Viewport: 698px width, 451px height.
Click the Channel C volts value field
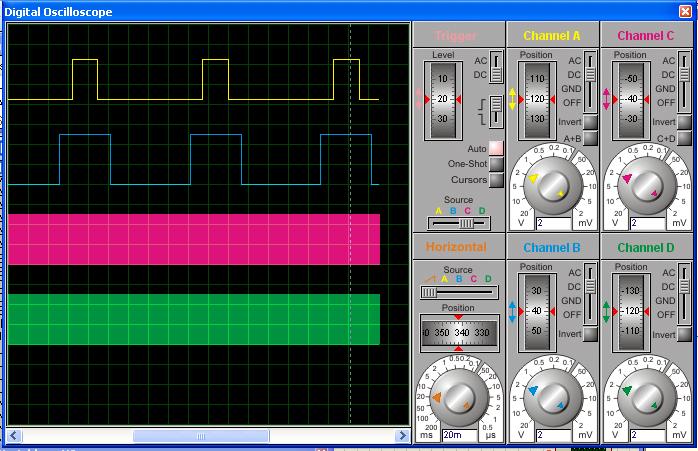tap(648, 223)
